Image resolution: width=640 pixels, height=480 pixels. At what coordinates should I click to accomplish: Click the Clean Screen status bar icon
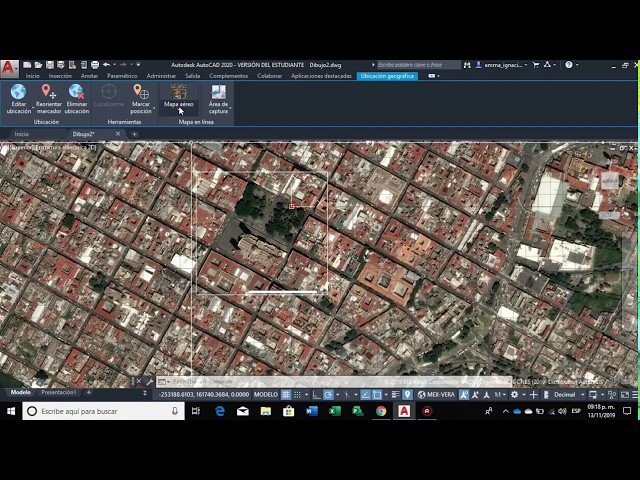pyautogui.click(x=624, y=395)
